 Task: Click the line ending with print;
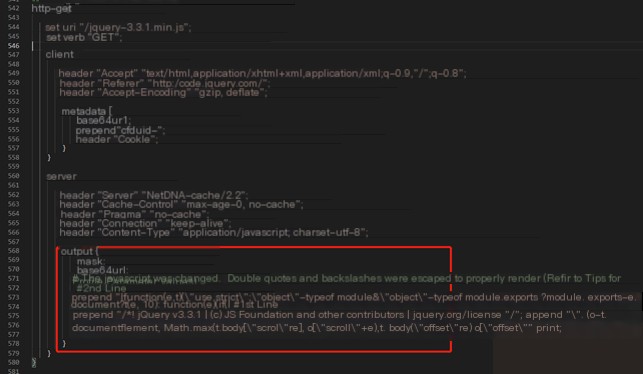point(317,328)
